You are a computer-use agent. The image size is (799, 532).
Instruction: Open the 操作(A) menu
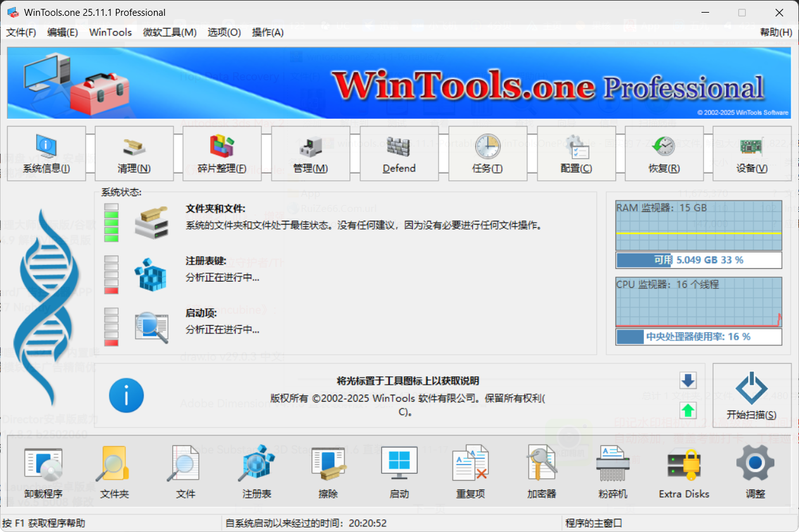click(x=268, y=32)
